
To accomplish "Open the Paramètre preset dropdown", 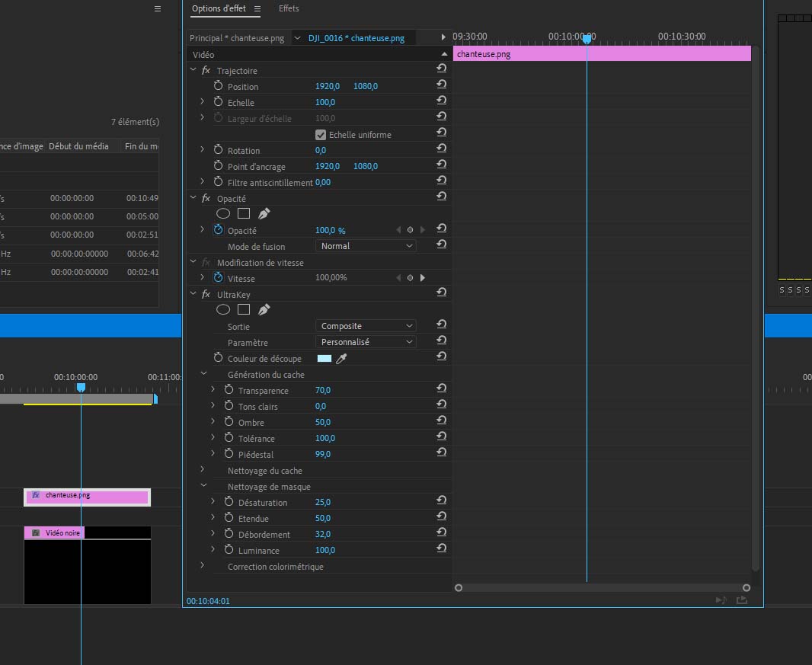I will tap(366, 342).
